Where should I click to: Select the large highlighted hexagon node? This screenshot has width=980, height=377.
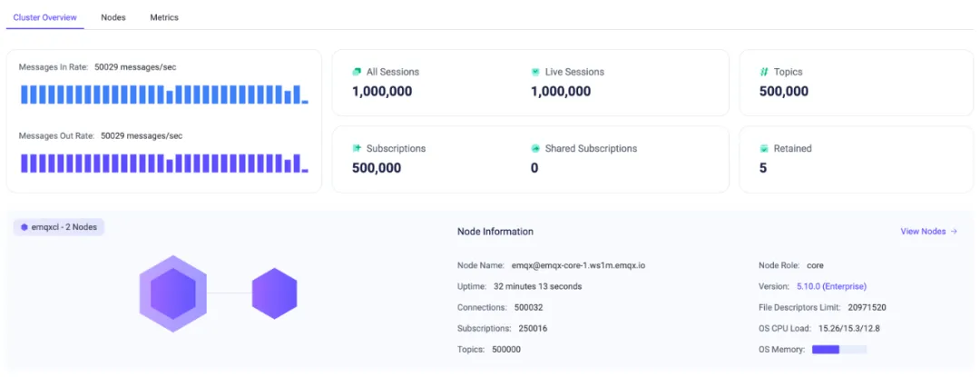click(172, 293)
